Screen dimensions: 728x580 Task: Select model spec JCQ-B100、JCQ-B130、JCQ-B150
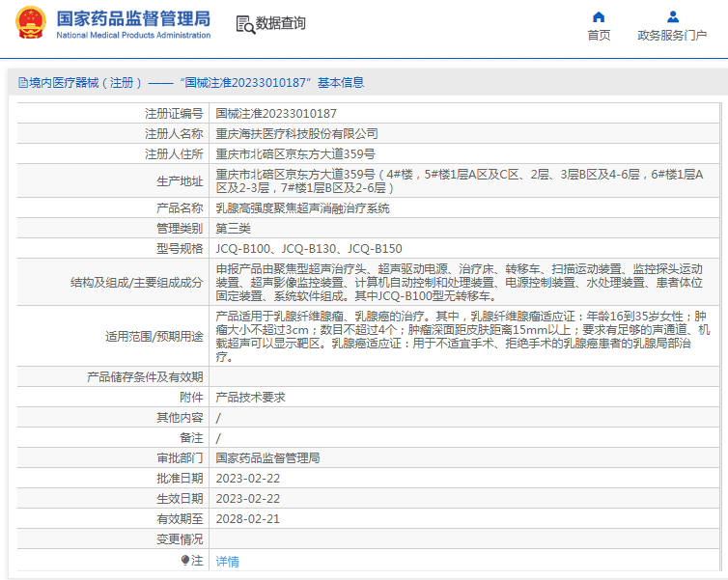pos(309,249)
